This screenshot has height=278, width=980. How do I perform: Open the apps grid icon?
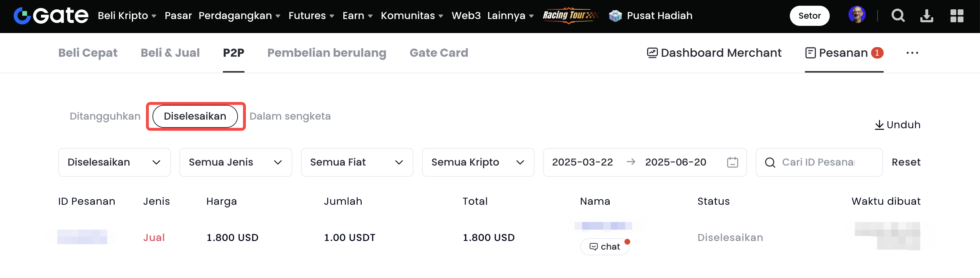[x=956, y=15]
